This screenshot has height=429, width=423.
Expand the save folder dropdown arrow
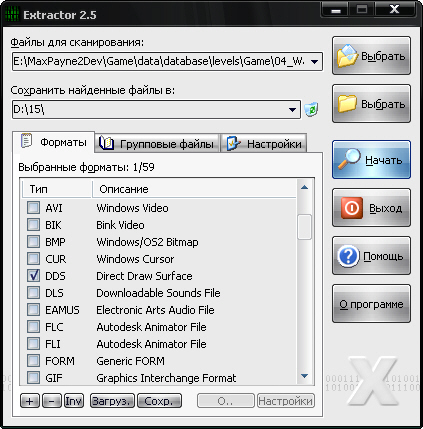[x=292, y=109]
